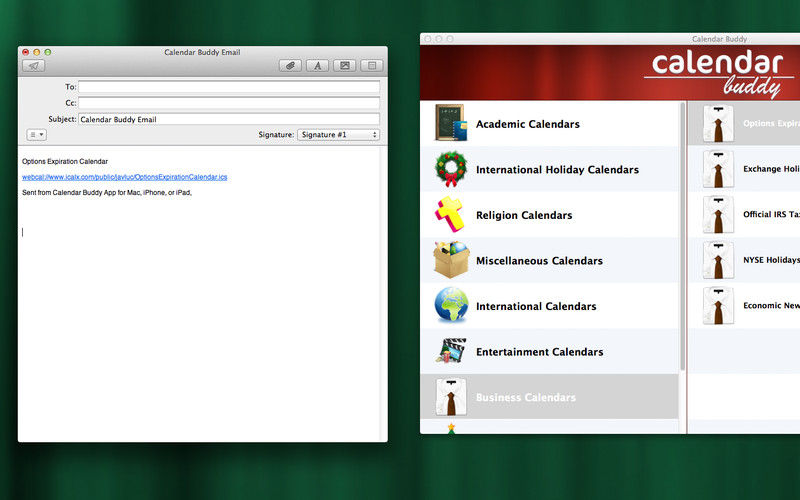800x500 pixels.
Task: Open header fields options dropdown below Subject
Action: [x=36, y=135]
